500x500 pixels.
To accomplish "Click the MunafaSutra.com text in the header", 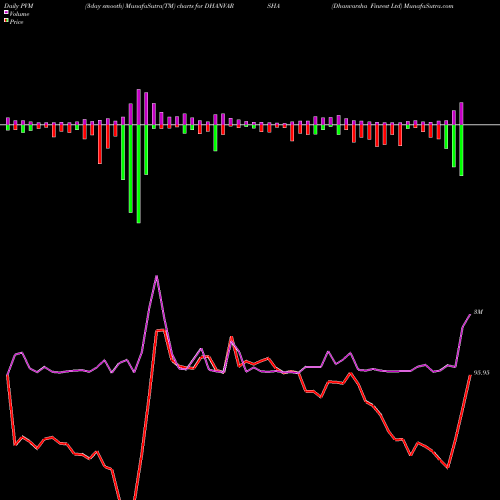I will coord(428,6).
